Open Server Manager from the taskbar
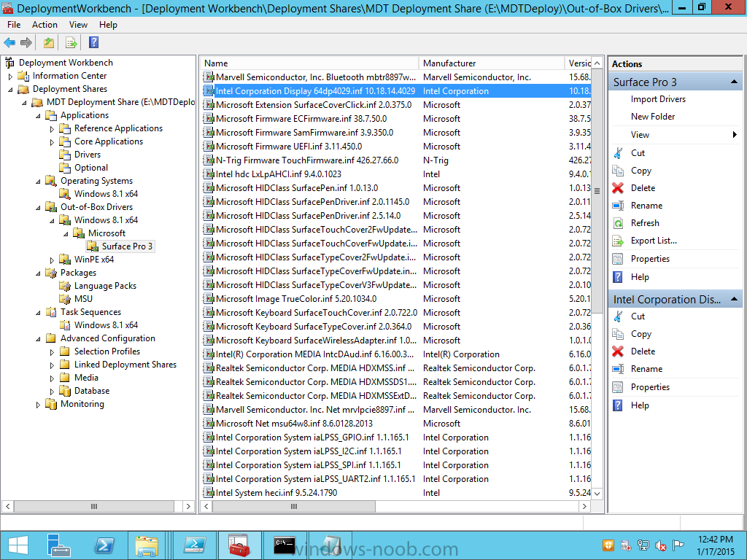This screenshot has height=560, width=747. (x=58, y=545)
